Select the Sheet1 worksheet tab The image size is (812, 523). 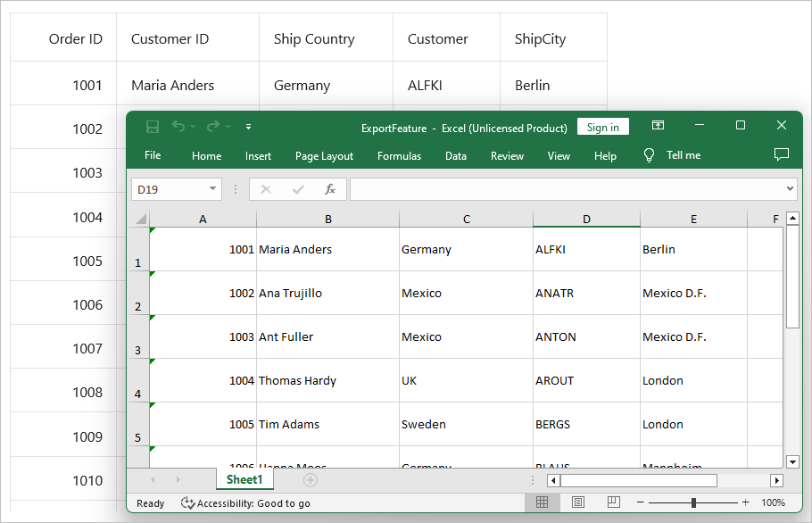click(x=244, y=480)
